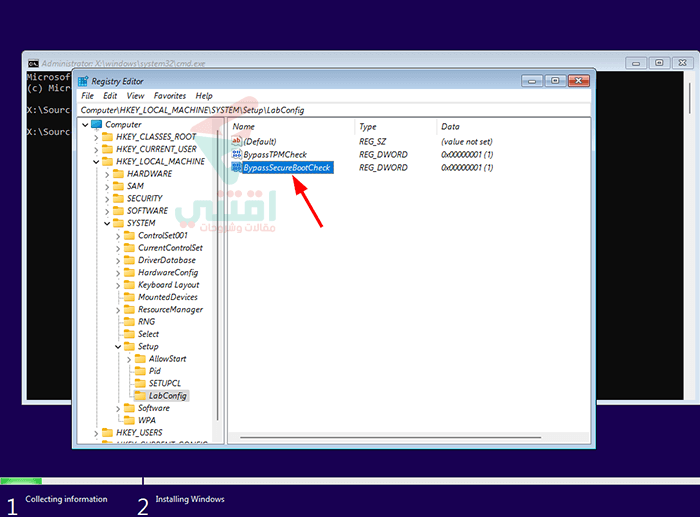This screenshot has height=517, width=700.
Task: Expand the HARDWARE key chevron
Action: click(107, 174)
